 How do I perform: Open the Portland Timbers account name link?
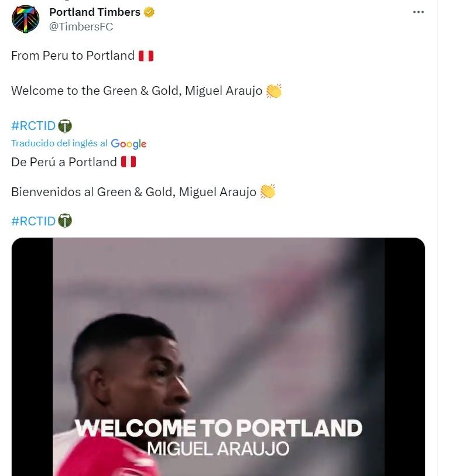pyautogui.click(x=95, y=12)
